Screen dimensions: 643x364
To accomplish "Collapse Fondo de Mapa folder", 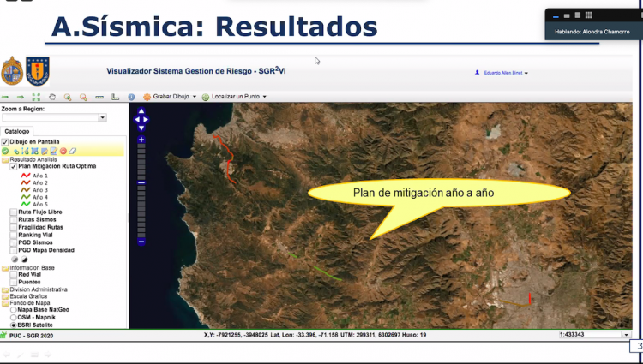I will [5, 303].
